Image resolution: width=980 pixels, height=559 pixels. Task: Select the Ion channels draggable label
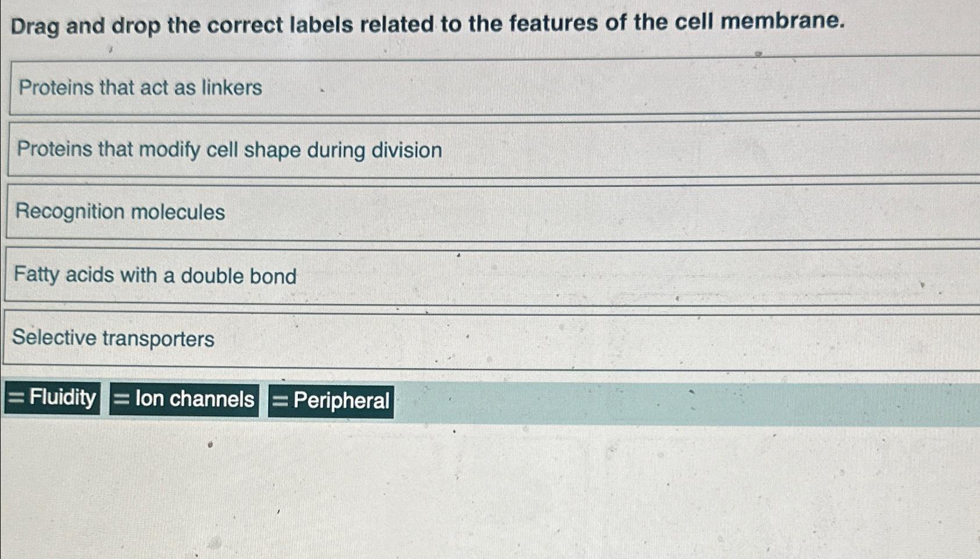pos(184,398)
